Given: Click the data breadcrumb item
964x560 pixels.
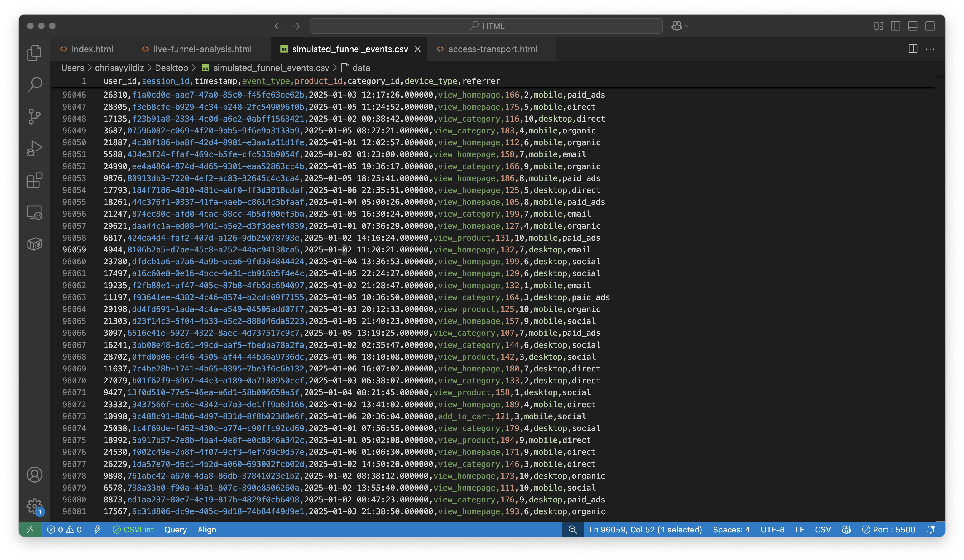Looking at the screenshot, I should (x=361, y=68).
